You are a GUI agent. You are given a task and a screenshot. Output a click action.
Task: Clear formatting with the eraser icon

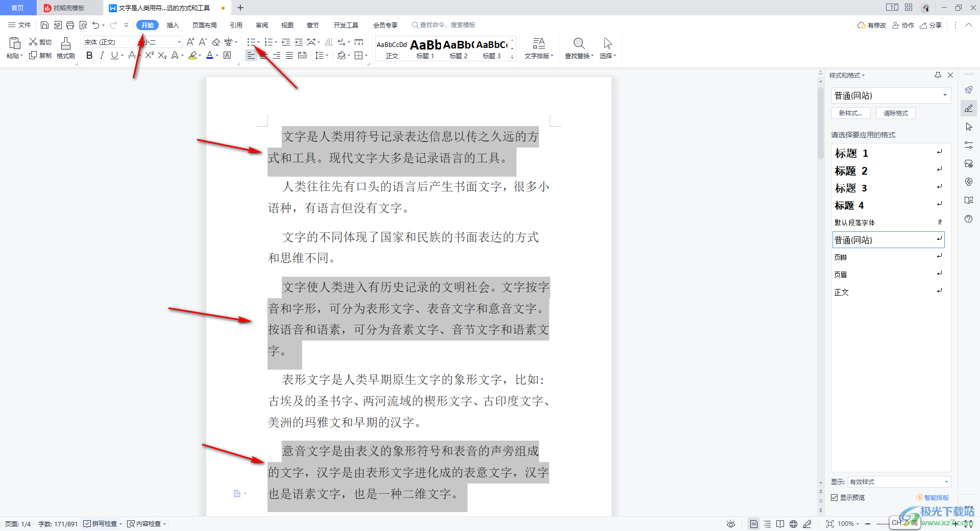216,42
